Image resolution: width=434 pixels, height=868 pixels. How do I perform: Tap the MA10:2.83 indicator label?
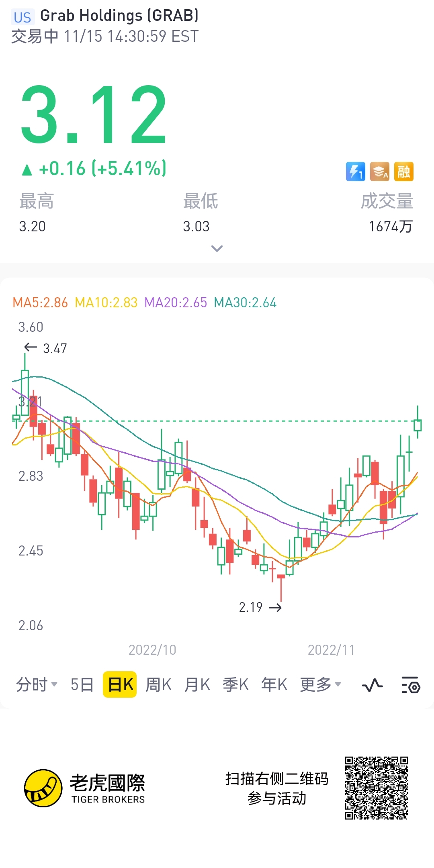[106, 302]
